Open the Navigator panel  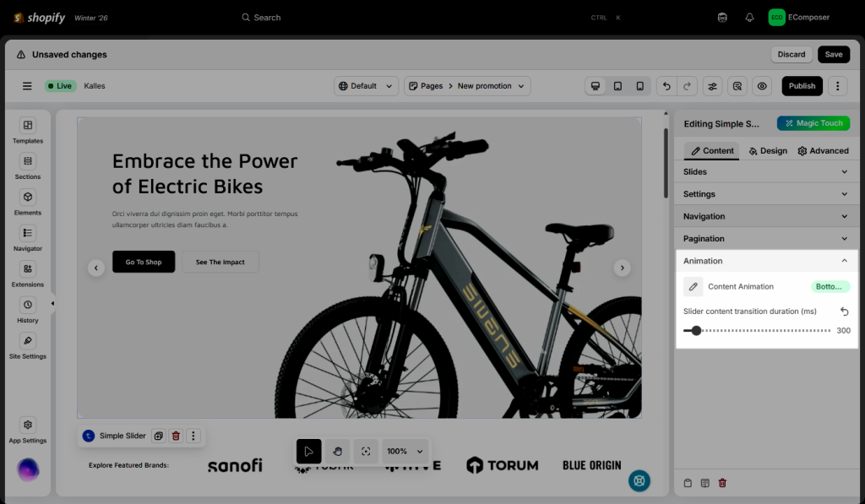[28, 234]
